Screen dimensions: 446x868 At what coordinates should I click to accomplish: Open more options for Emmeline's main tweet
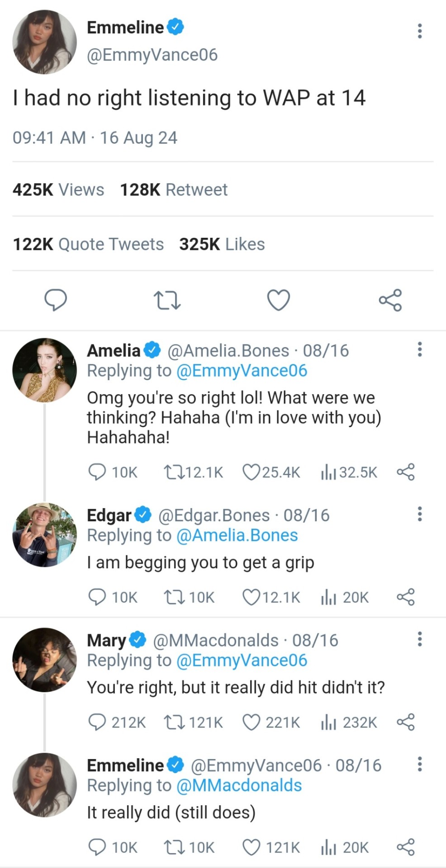pos(420,31)
